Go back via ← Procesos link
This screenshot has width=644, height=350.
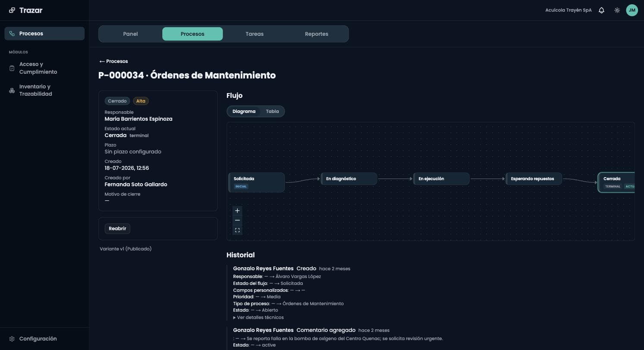(113, 61)
